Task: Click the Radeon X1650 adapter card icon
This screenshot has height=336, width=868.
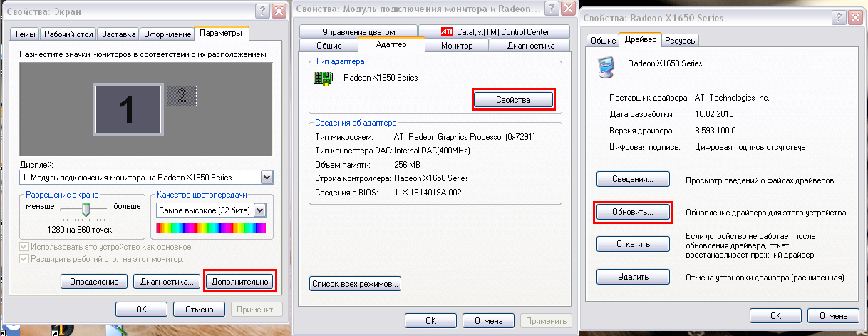Action: click(x=324, y=78)
